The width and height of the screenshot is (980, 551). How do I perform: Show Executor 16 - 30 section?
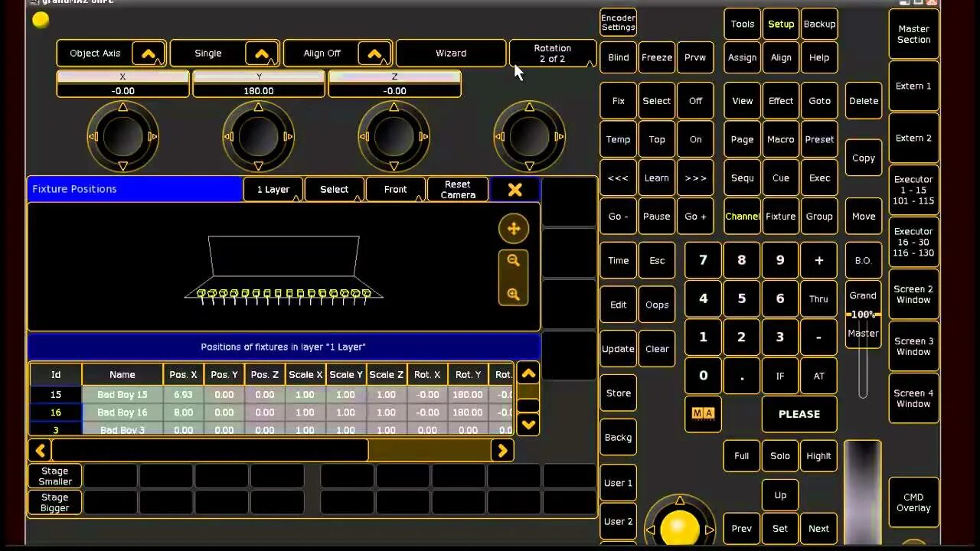[913, 243]
